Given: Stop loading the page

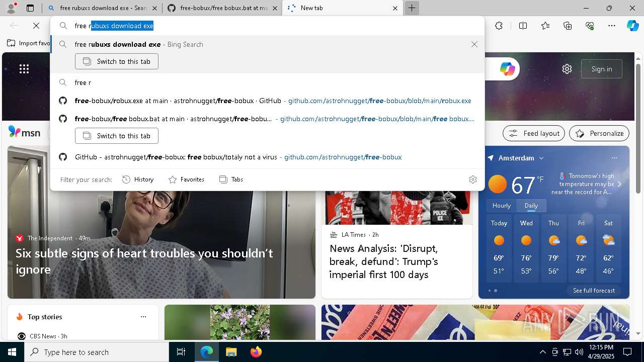Looking at the screenshot, I should (x=36, y=26).
